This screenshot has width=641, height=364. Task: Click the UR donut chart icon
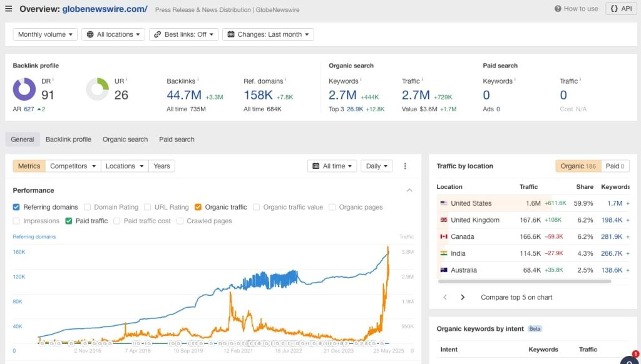coord(97,89)
